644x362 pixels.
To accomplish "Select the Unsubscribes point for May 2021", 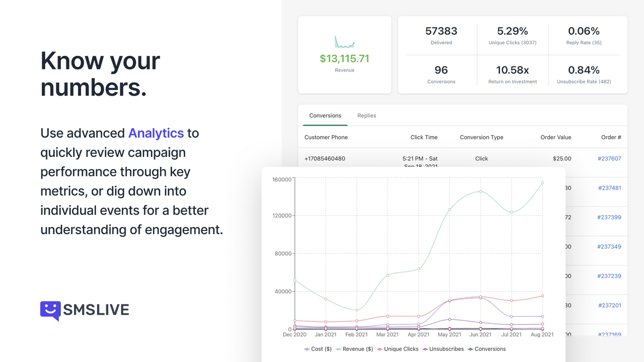I will pos(450,319).
